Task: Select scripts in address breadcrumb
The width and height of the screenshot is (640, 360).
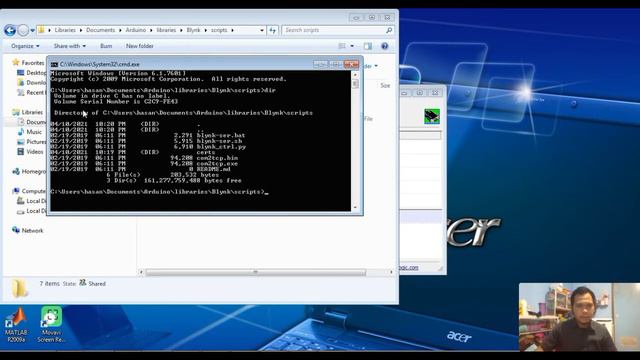Action: 219,30
